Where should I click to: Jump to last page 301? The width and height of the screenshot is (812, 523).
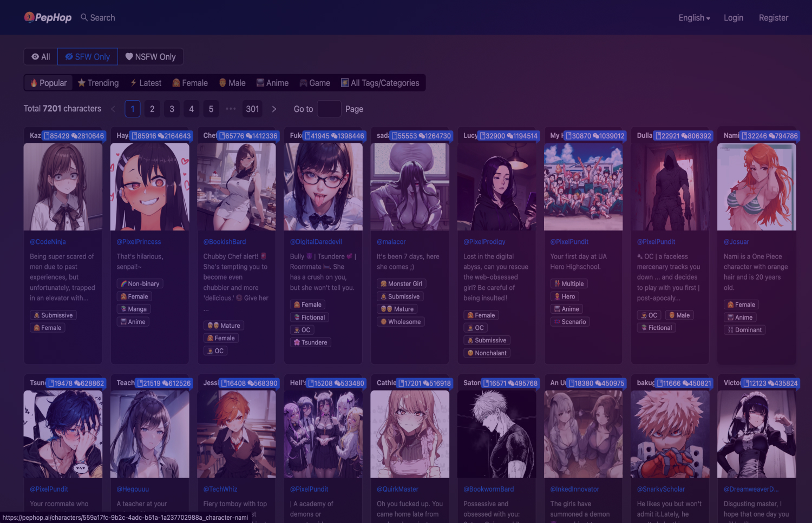(x=252, y=109)
